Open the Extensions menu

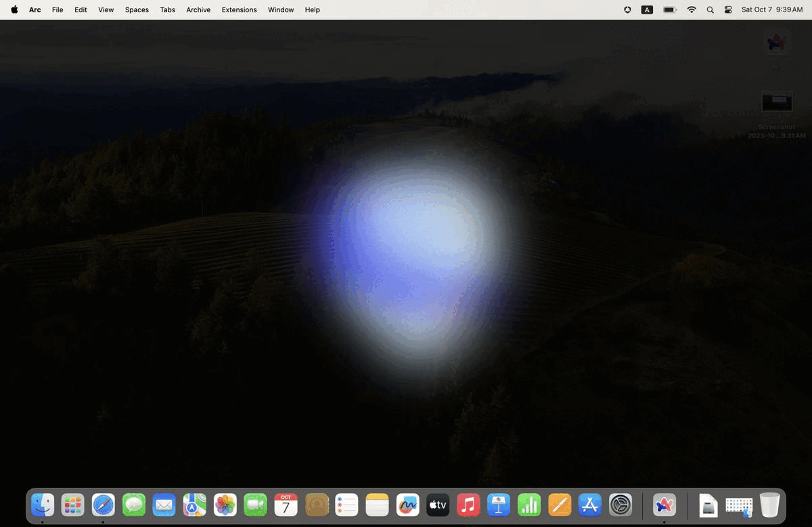tap(239, 9)
